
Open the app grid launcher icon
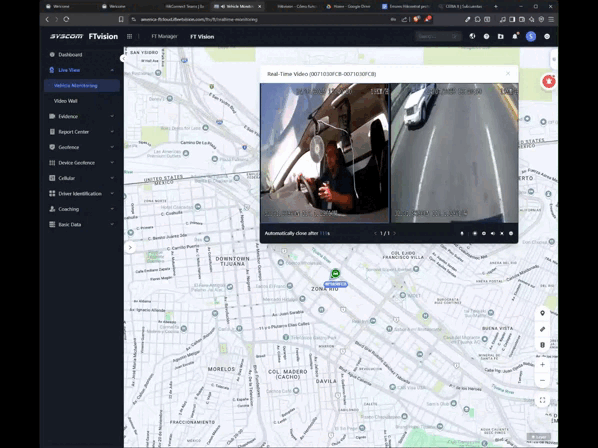(x=129, y=37)
